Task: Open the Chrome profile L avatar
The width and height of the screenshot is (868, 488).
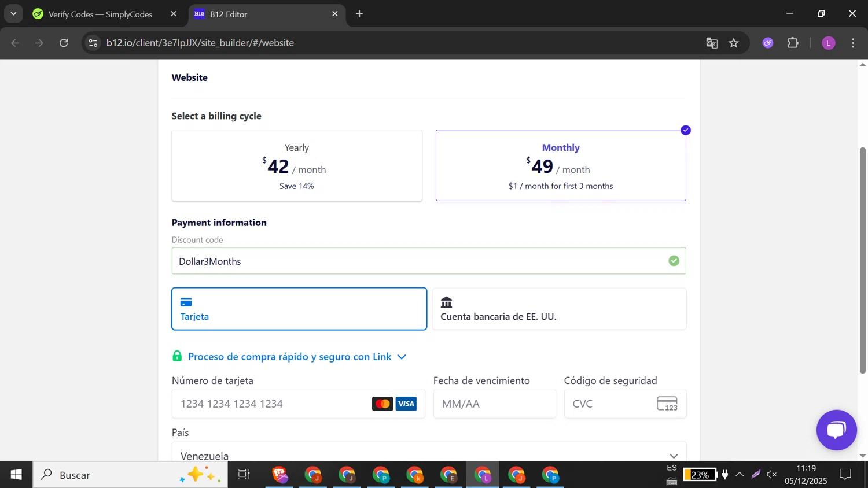Action: (829, 43)
